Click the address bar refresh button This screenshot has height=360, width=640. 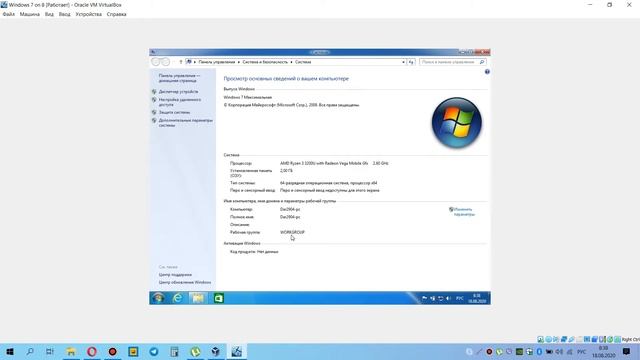click(x=411, y=62)
